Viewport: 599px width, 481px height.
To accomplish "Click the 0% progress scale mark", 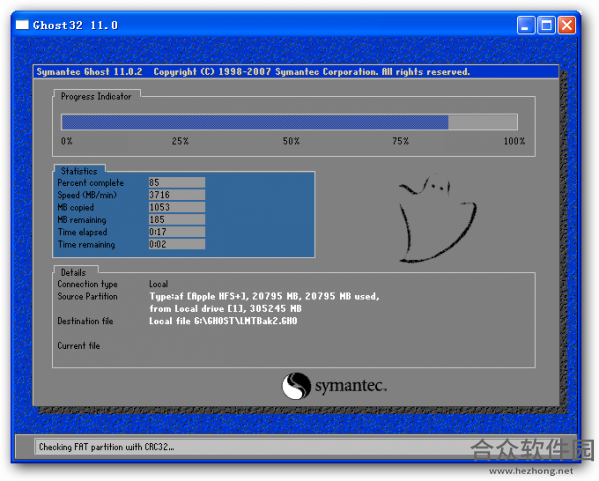I will tap(67, 141).
